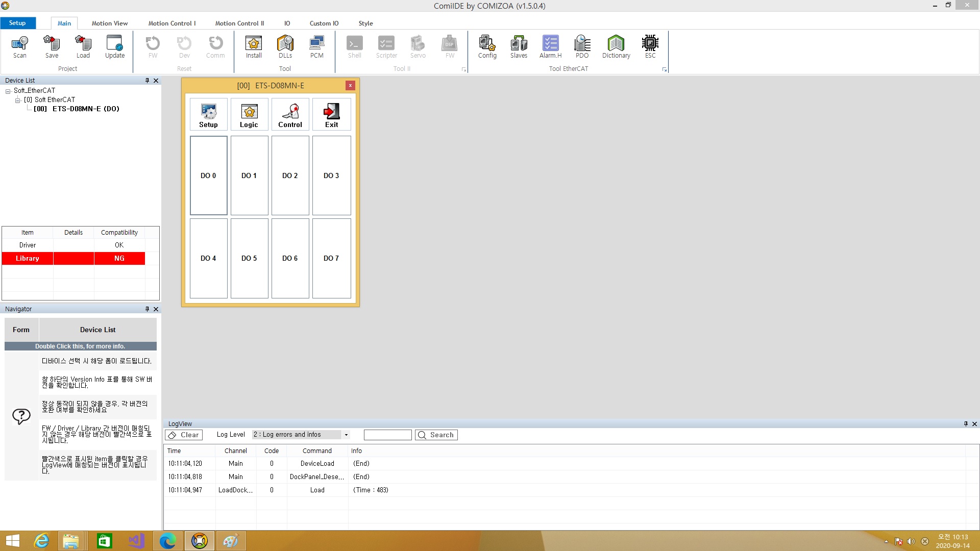Open Visual Studio from taskbar

point(136,541)
